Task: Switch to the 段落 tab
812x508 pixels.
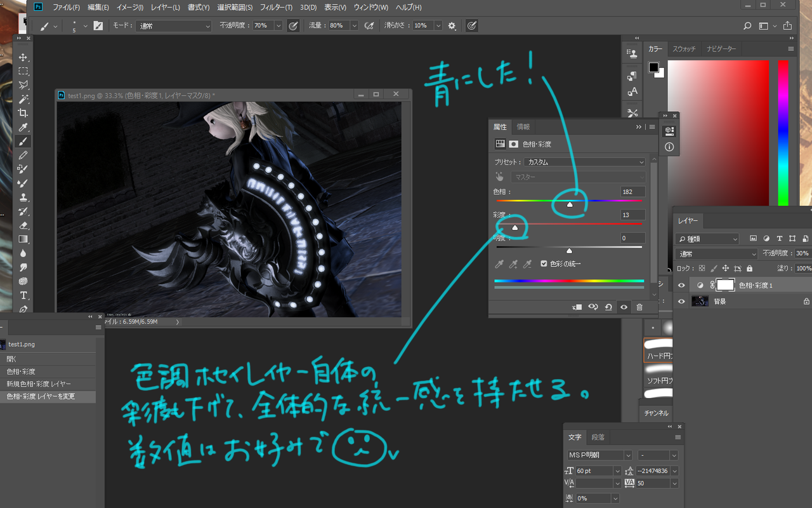Action: pyautogui.click(x=598, y=437)
